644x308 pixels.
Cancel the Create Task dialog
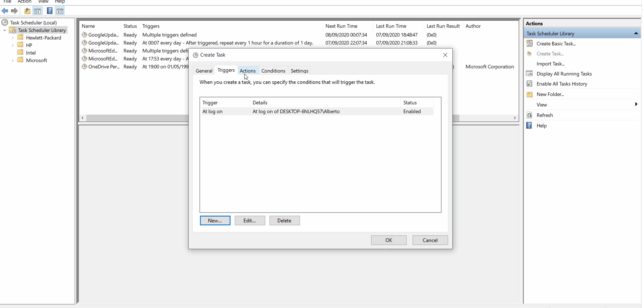click(430, 240)
